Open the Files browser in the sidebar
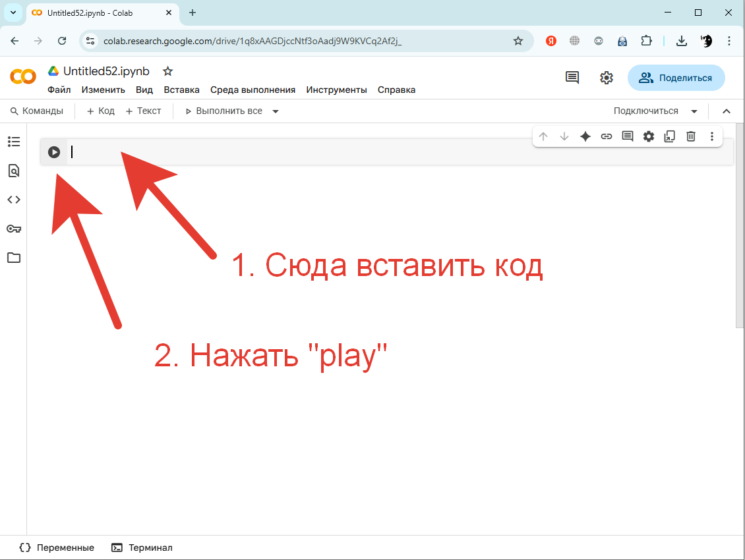This screenshot has height=560, width=745. (14, 258)
